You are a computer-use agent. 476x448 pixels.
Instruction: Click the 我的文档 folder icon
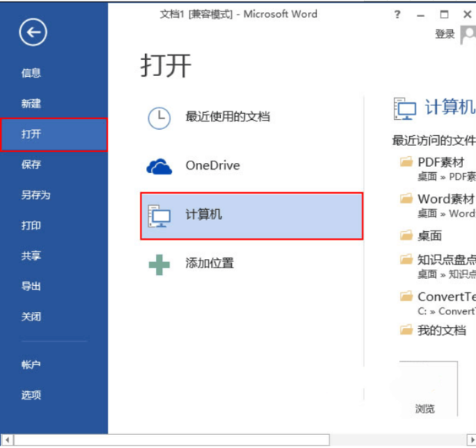pyautogui.click(x=406, y=330)
